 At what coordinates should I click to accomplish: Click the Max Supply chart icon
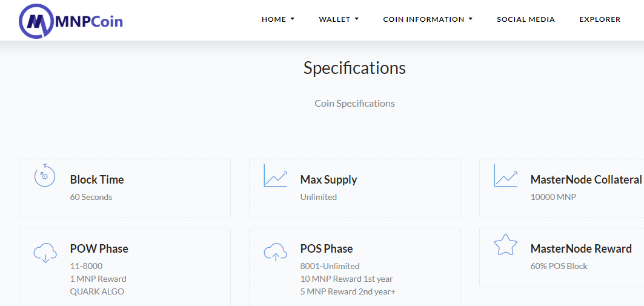[275, 176]
